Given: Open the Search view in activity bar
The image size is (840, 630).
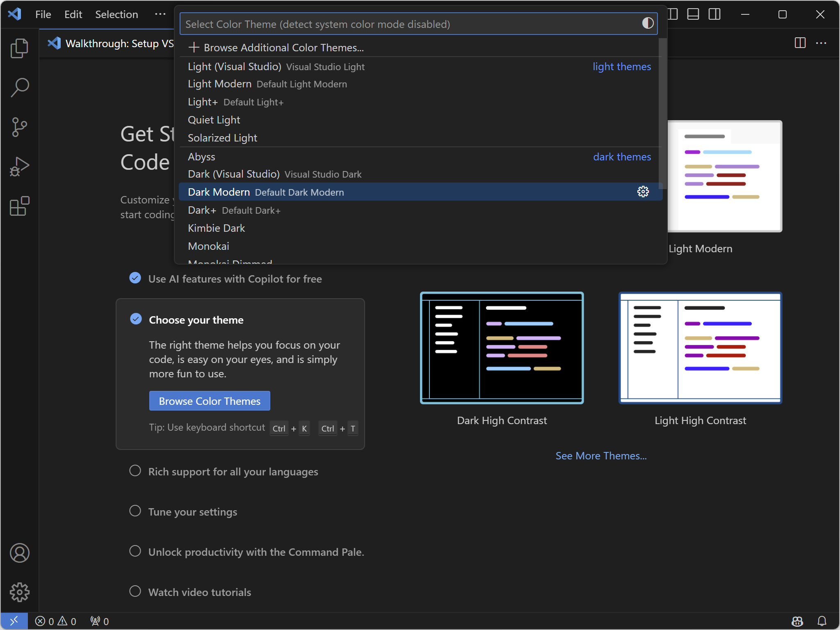Looking at the screenshot, I should 19,87.
